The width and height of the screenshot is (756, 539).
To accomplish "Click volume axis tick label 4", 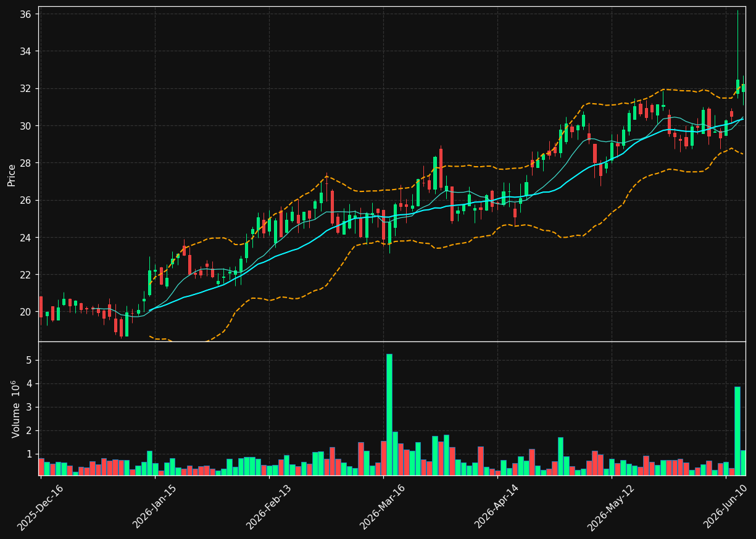I will coord(29,384).
